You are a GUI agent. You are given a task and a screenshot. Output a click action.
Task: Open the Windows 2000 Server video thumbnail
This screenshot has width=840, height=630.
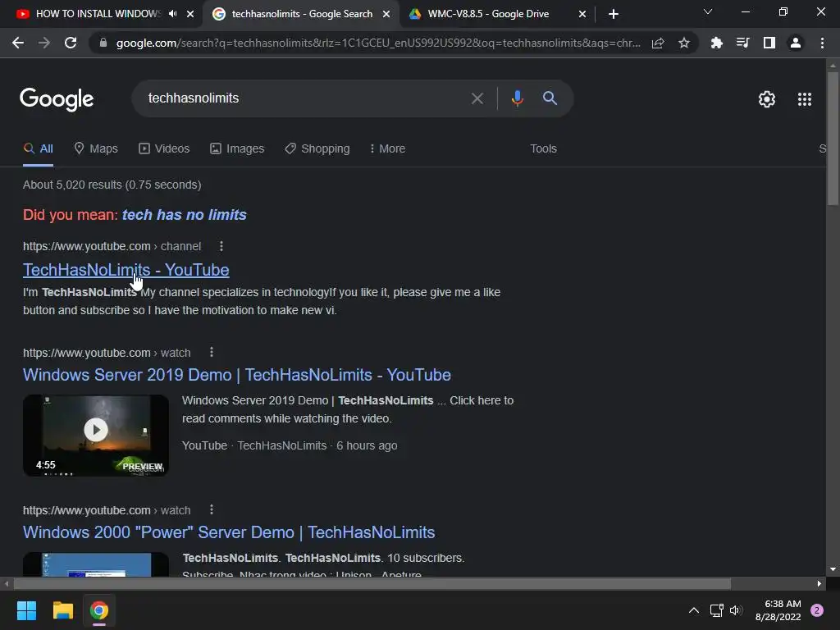pyautogui.click(x=96, y=564)
